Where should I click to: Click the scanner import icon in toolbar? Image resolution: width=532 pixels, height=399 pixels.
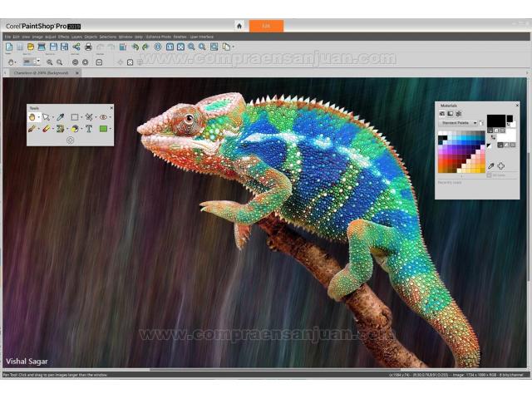point(42,47)
